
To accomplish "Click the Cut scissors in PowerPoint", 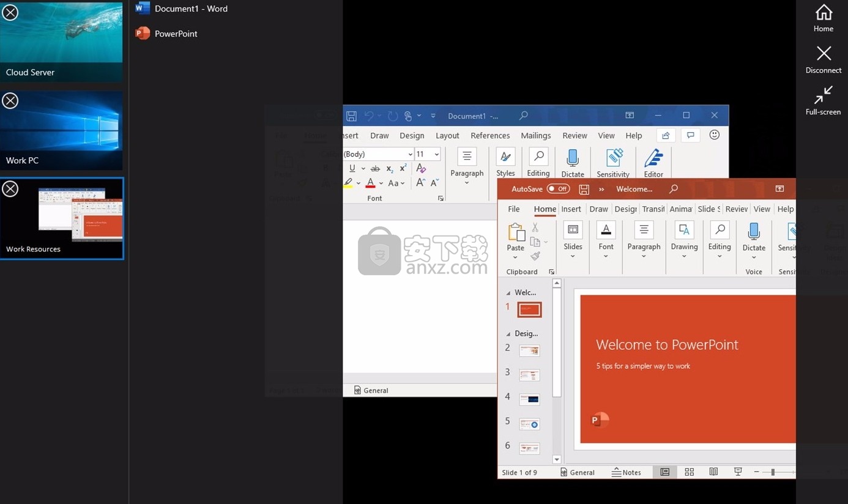I will coord(535,227).
